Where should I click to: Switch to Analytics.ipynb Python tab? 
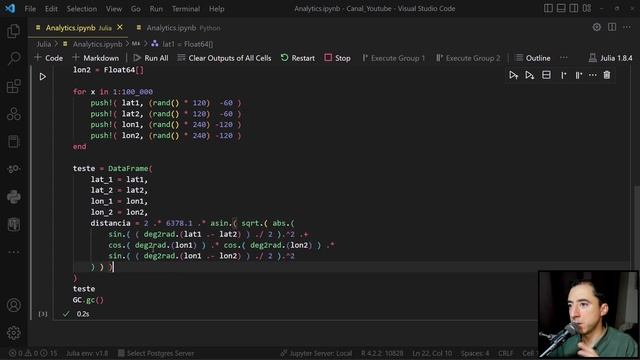tap(179, 28)
